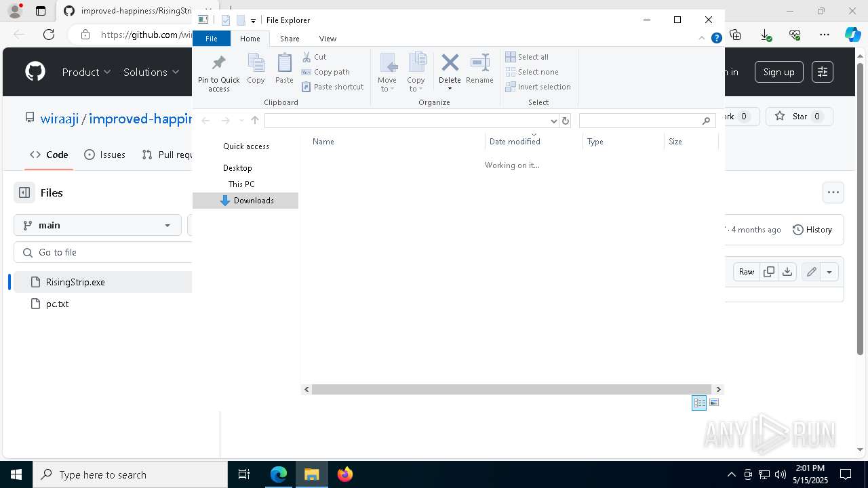
Task: Collapse the GitHub Files tree panel
Action: [x=24, y=192]
